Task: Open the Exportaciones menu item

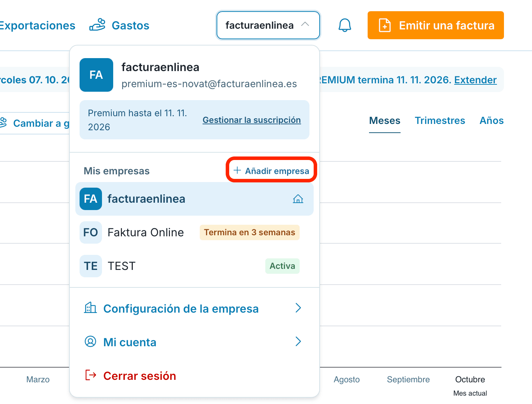Action: tap(37, 26)
